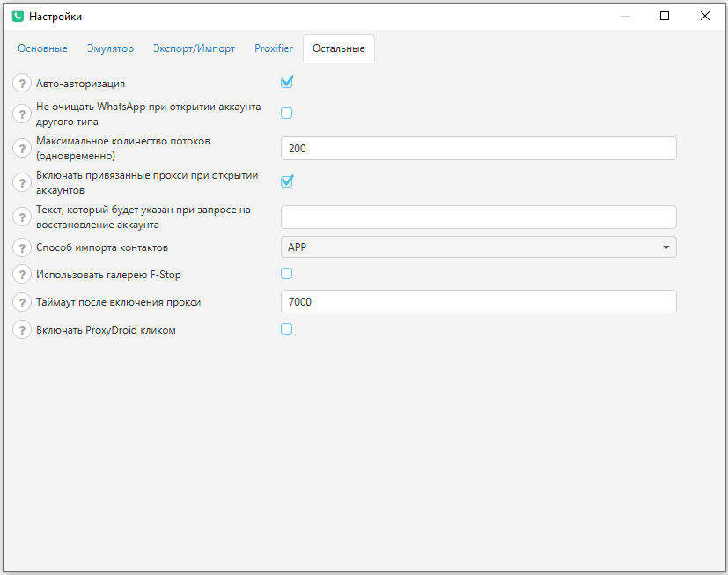Viewport: 728px width, 575px height.
Task: Show help for account recovery text field
Action: click(x=22, y=217)
